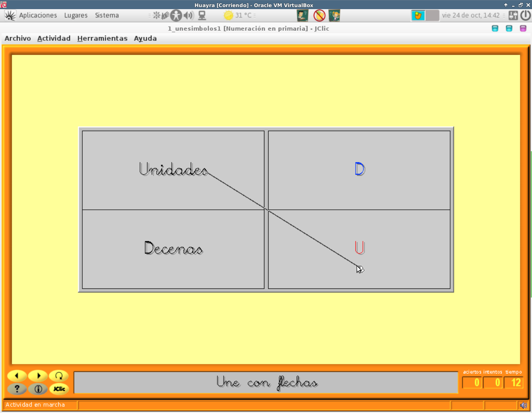Select the Decenas cell
The image size is (532, 413).
[x=173, y=249]
